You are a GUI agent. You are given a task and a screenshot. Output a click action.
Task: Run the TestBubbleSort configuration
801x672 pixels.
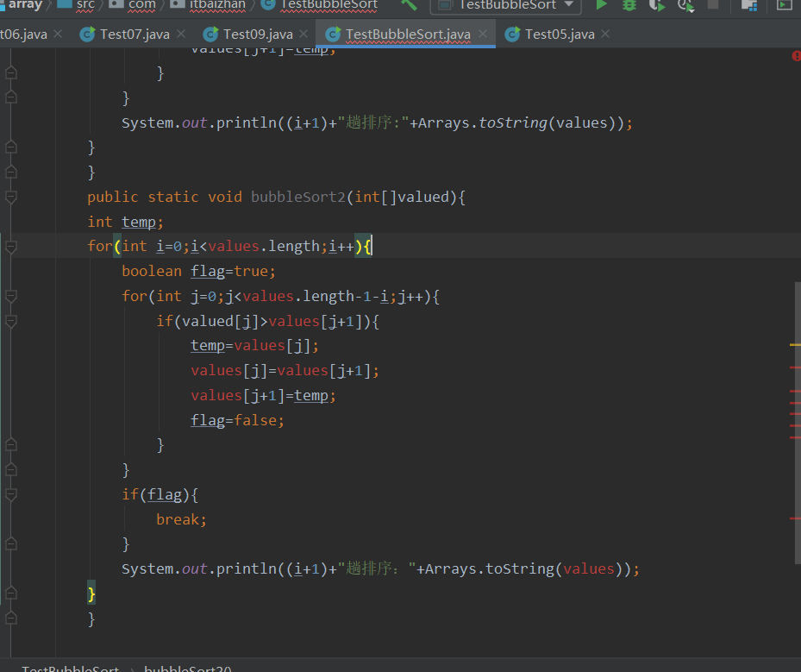(601, 5)
